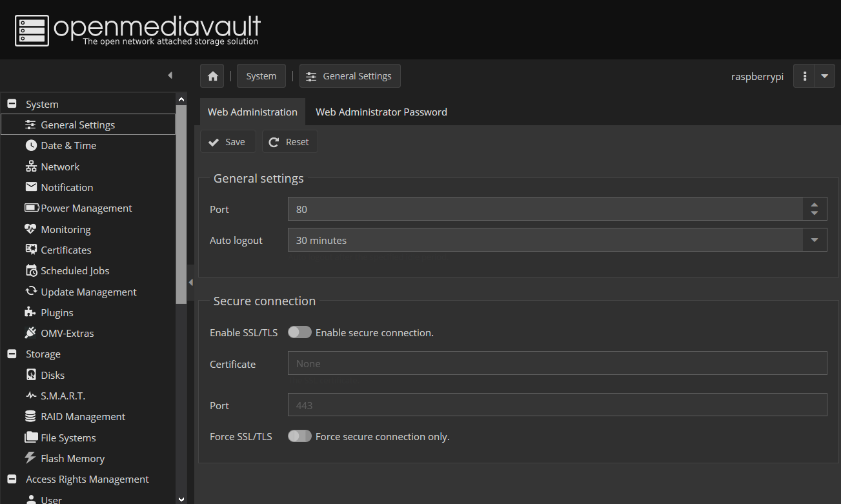This screenshot has width=841, height=504.
Task: Toggle Enable SSL/TLS switch
Action: click(299, 332)
